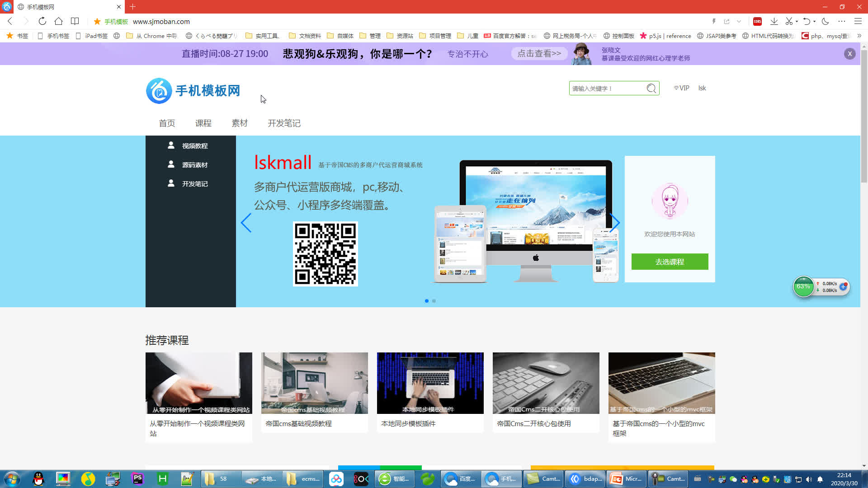Open course title 帝国Cms二开核心包使用

[x=534, y=423]
